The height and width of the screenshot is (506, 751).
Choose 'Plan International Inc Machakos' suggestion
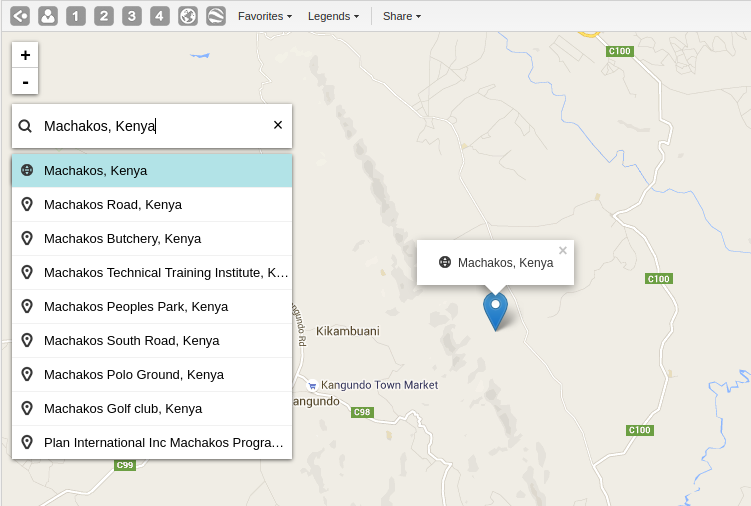[152, 443]
